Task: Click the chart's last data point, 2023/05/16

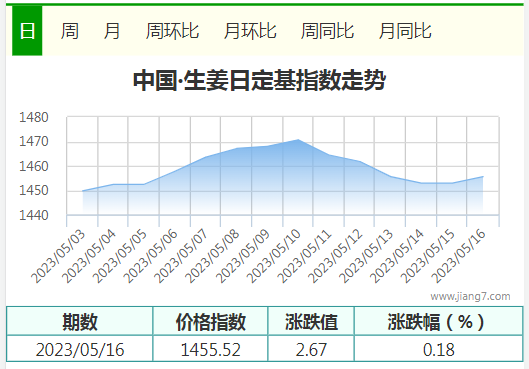Action: (483, 176)
